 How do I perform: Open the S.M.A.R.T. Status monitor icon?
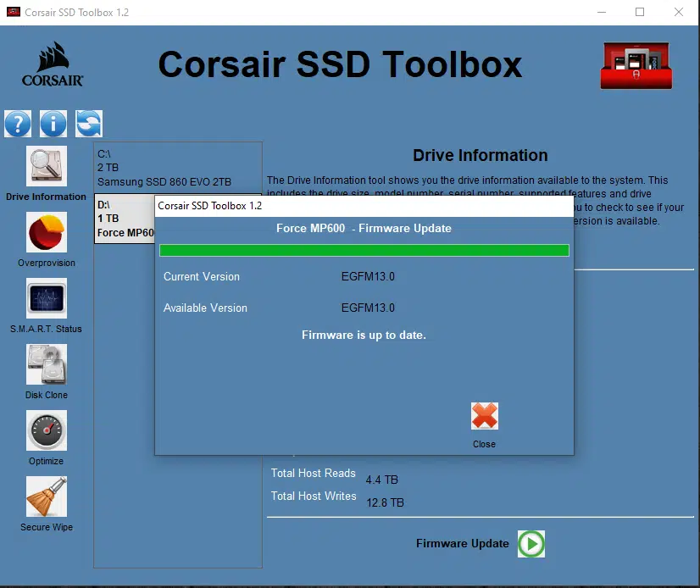[x=47, y=298]
